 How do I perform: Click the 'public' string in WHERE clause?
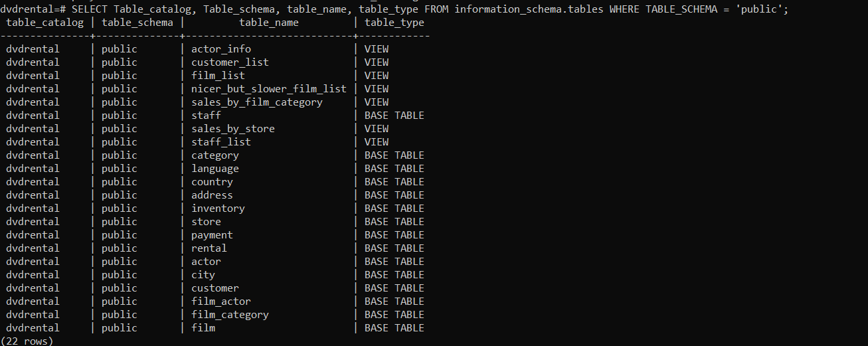pos(761,9)
